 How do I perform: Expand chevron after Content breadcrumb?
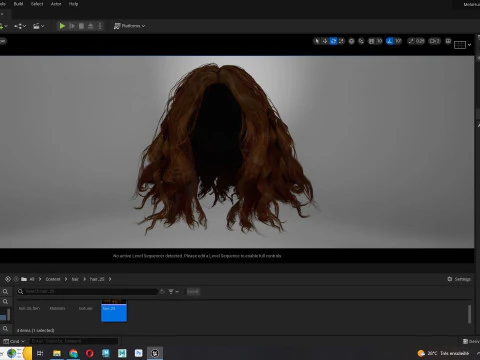[x=66, y=279]
